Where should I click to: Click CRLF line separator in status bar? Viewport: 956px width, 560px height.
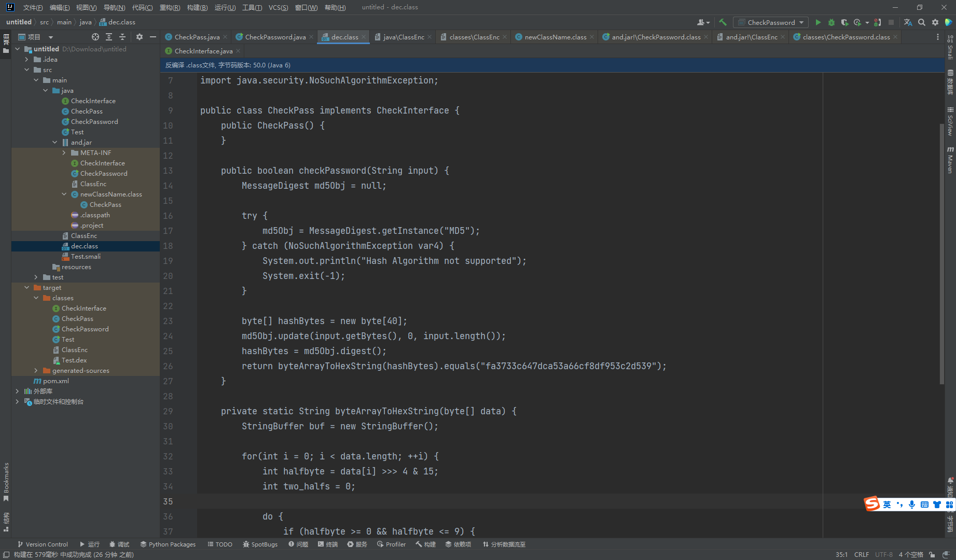[862, 554]
